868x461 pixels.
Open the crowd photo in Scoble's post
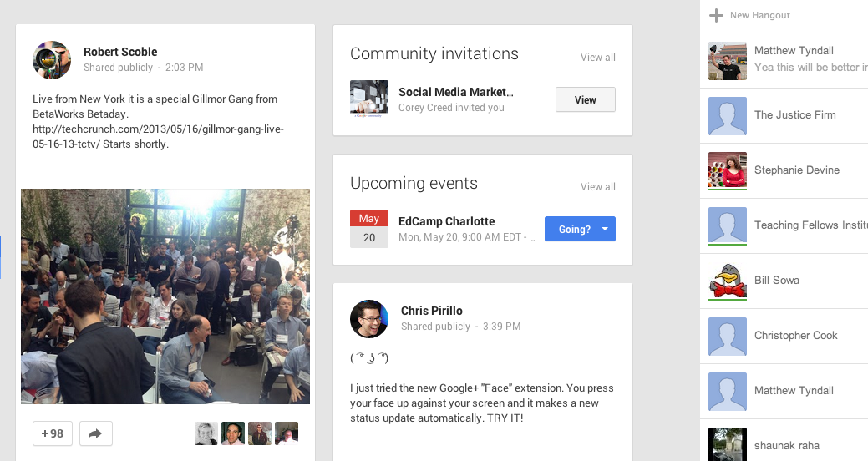click(x=165, y=296)
